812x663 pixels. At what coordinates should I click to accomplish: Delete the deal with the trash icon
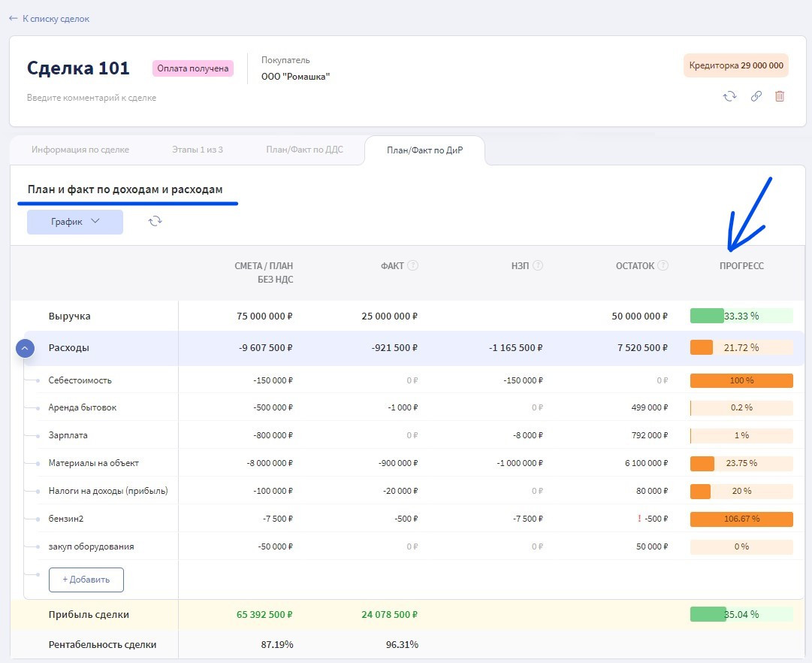click(780, 96)
